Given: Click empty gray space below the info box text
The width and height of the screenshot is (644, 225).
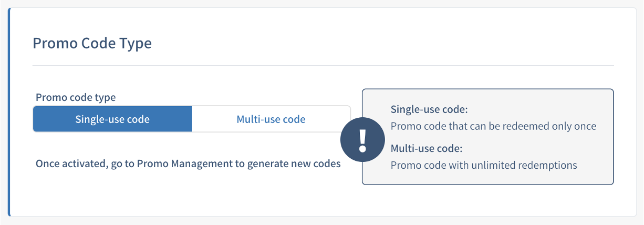Looking at the screenshot, I should pyautogui.click(x=487, y=178).
